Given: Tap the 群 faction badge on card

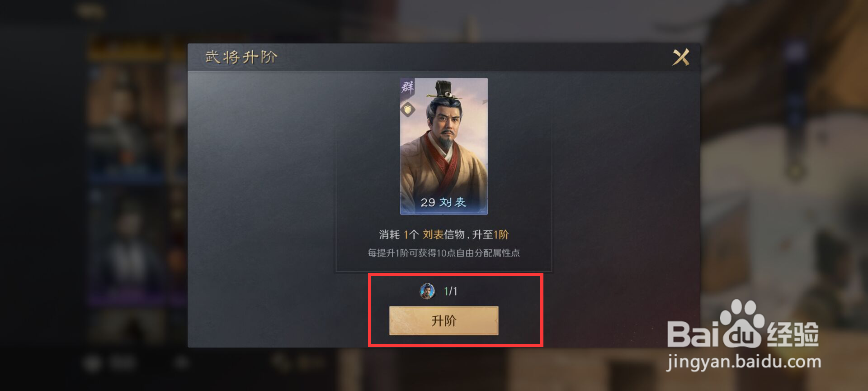Looking at the screenshot, I should (407, 86).
